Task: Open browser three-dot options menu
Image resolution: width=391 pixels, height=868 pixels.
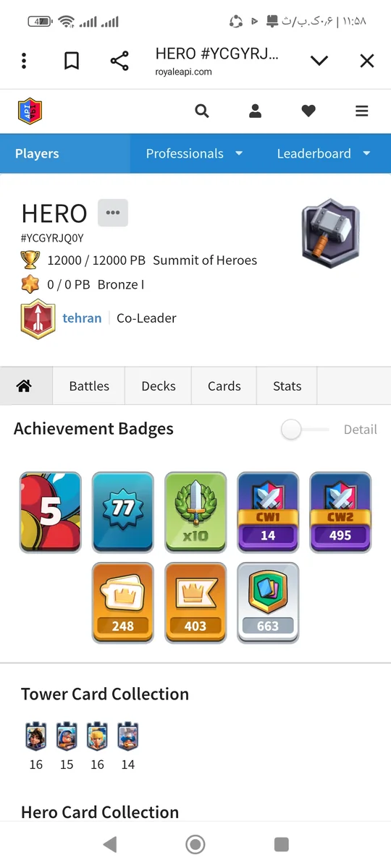Action: point(24,61)
